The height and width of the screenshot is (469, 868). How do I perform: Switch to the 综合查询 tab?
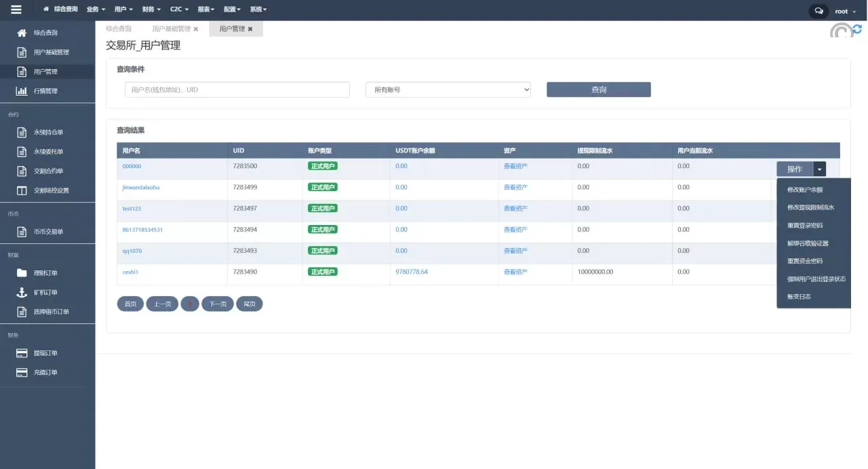pos(119,29)
